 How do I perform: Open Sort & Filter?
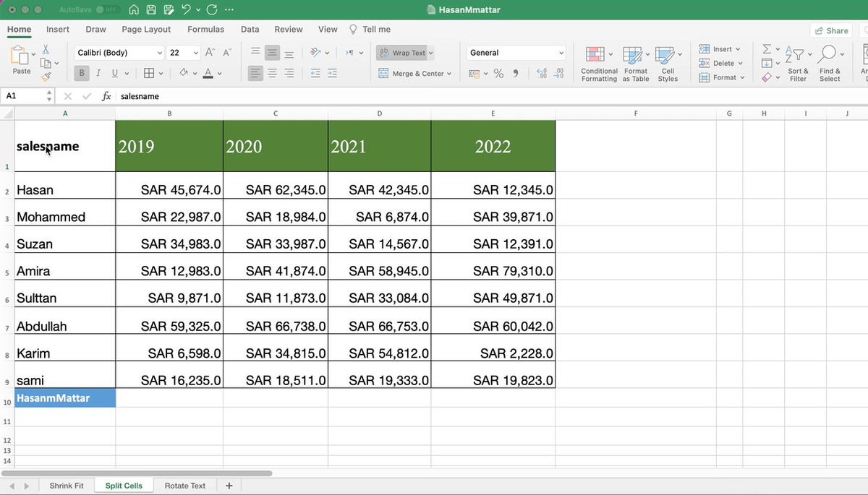pos(798,64)
